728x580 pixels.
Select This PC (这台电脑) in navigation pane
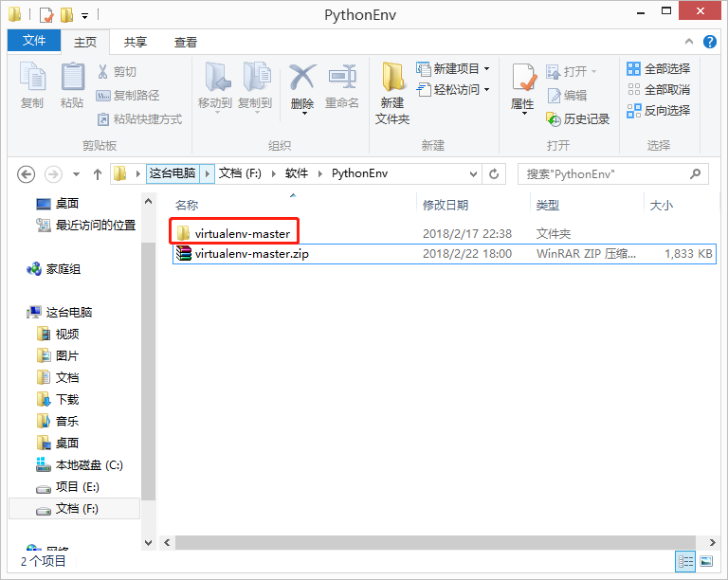pos(60,313)
